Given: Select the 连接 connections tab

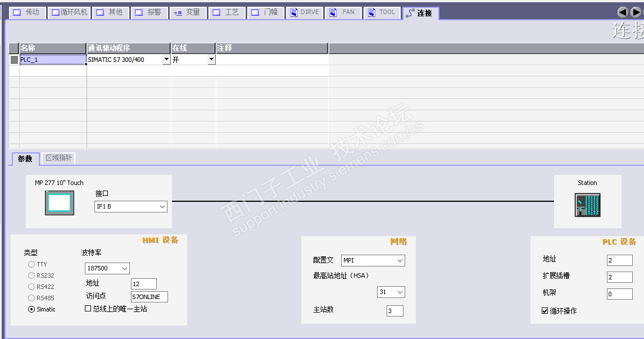Looking at the screenshot, I should click(420, 13).
